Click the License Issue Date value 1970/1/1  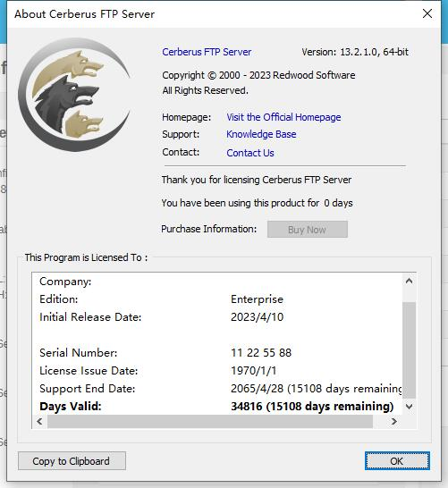pos(253,371)
